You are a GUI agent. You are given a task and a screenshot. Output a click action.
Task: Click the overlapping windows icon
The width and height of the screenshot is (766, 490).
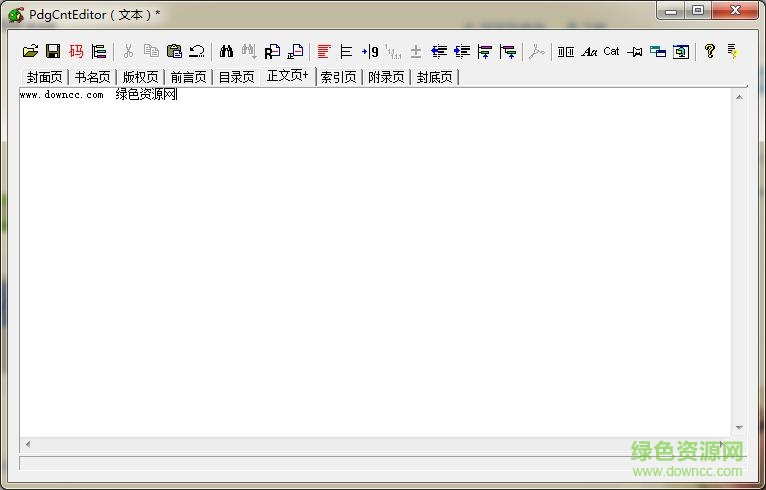(x=658, y=51)
